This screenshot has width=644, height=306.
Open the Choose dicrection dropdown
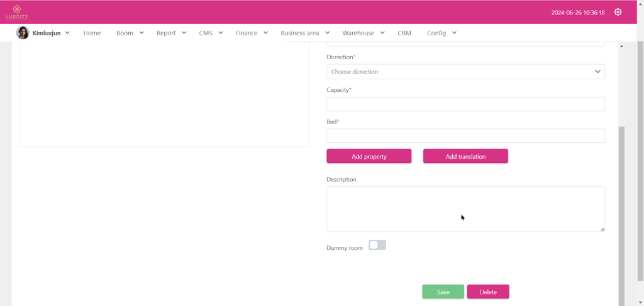[465, 72]
